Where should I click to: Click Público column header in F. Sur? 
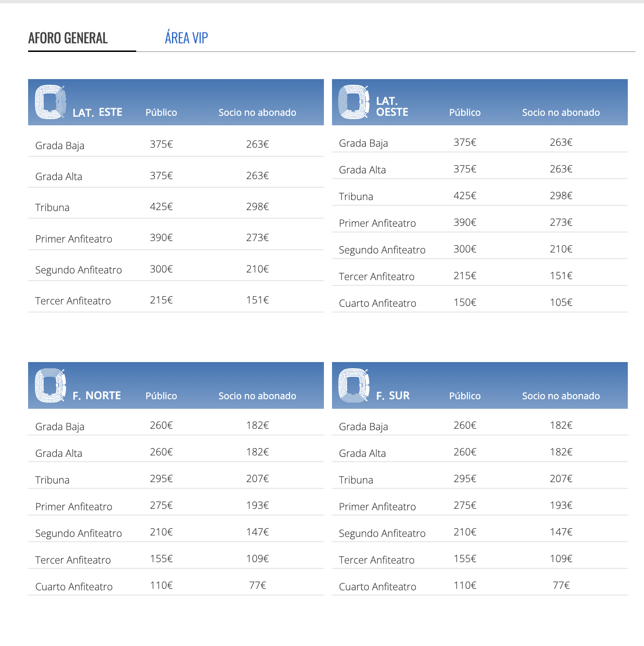(x=464, y=396)
